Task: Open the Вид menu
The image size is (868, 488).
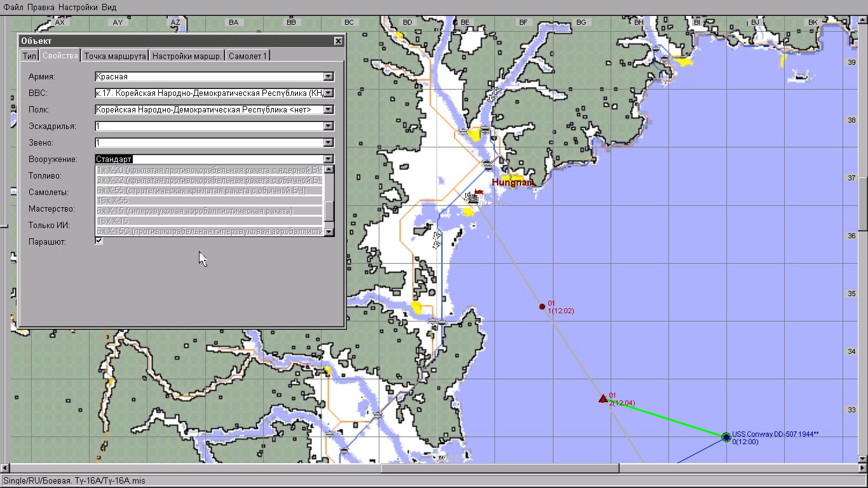Action: pyautogui.click(x=109, y=7)
